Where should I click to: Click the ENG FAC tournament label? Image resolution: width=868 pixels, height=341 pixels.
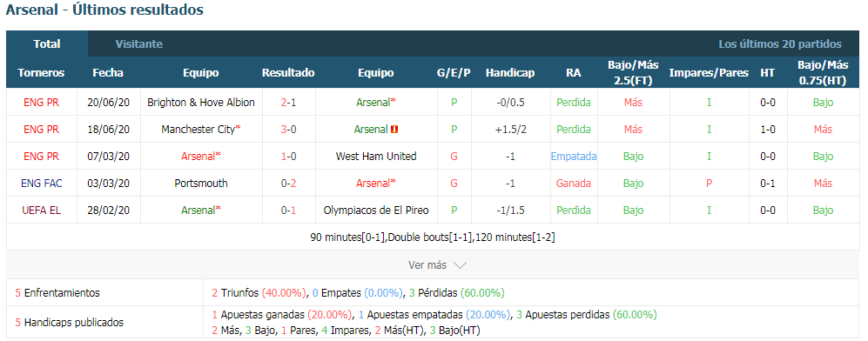tap(41, 184)
